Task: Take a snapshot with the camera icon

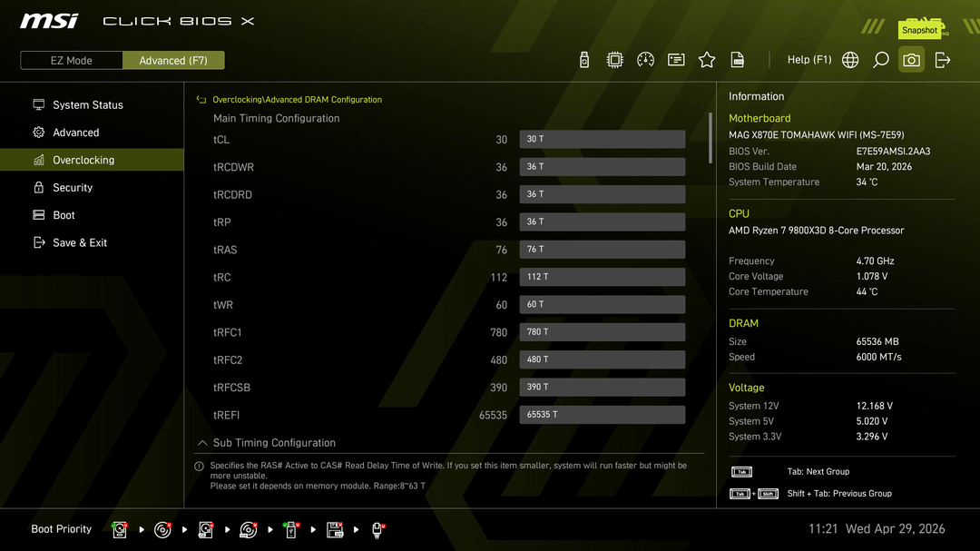Action: pyautogui.click(x=911, y=60)
